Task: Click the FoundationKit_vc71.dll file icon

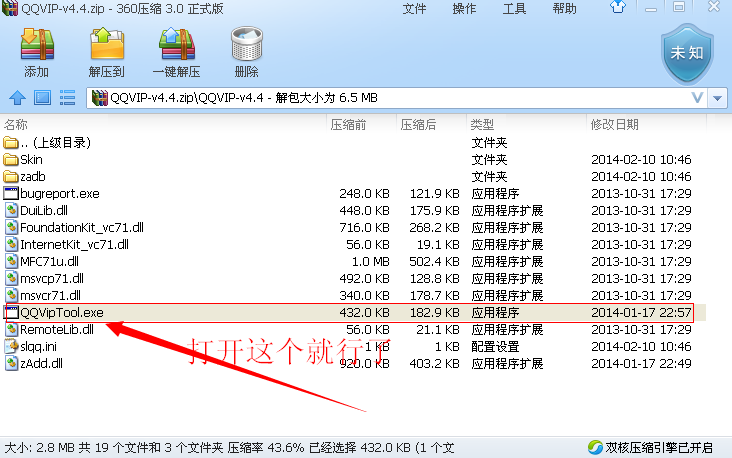Action: (x=11, y=227)
